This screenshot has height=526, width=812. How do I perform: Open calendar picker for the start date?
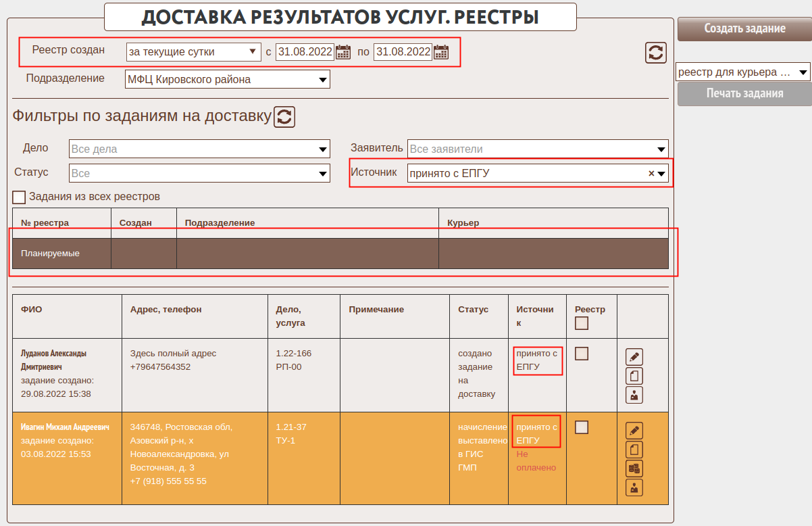point(343,52)
